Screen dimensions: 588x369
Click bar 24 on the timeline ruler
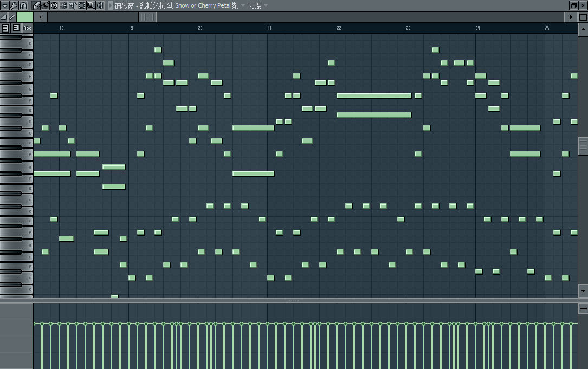(x=478, y=28)
